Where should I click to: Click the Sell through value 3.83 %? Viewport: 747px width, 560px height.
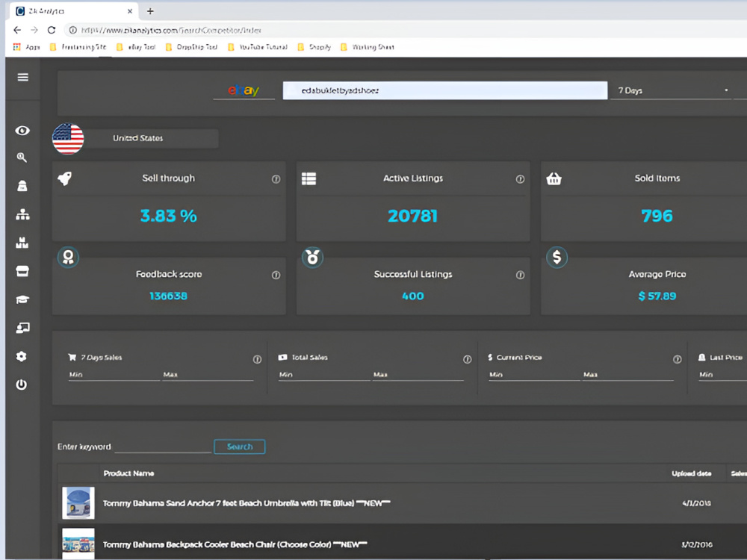coord(169,217)
